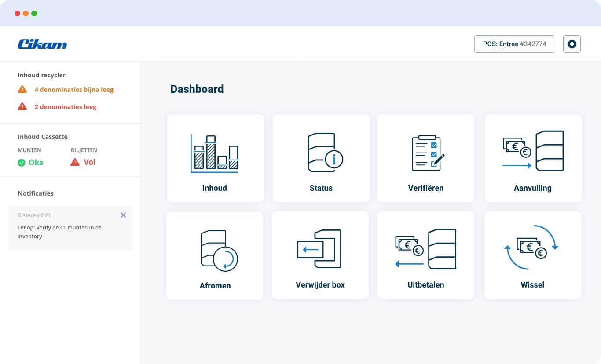Open the Uitbetalen payout icon

425,249
